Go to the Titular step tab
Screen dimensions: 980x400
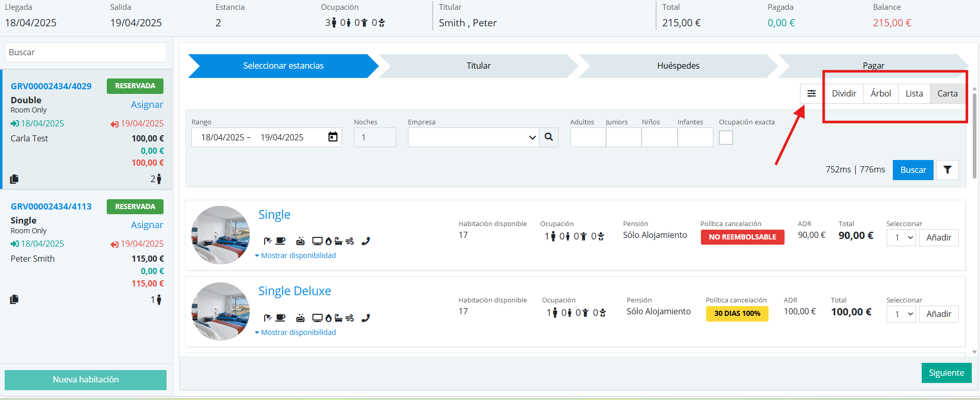click(478, 66)
